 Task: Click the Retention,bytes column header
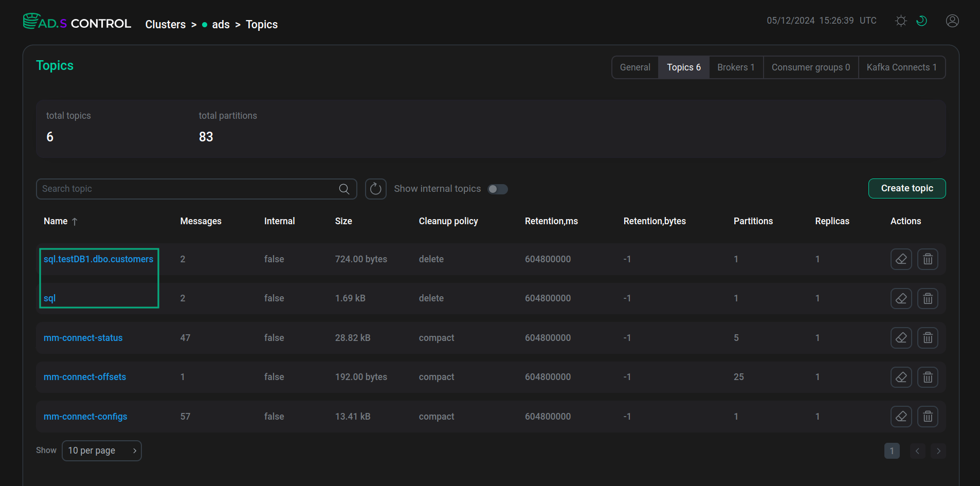coord(655,221)
